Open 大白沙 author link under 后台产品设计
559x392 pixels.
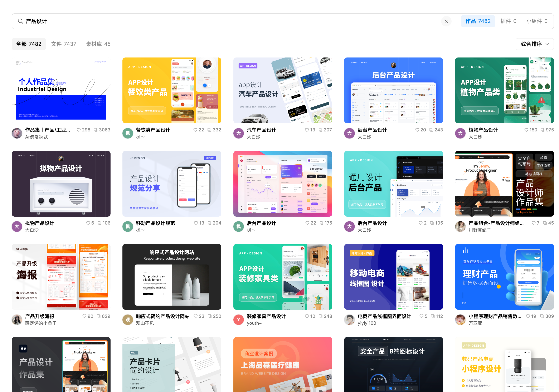point(364,137)
